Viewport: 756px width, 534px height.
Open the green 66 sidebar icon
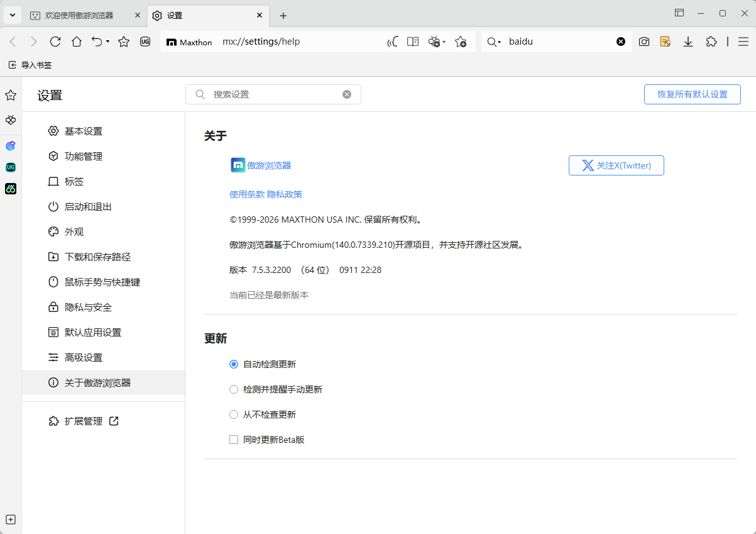(x=11, y=189)
